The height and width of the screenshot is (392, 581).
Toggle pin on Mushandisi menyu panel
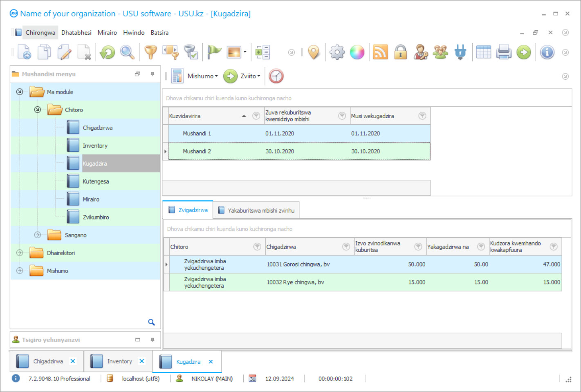(153, 74)
